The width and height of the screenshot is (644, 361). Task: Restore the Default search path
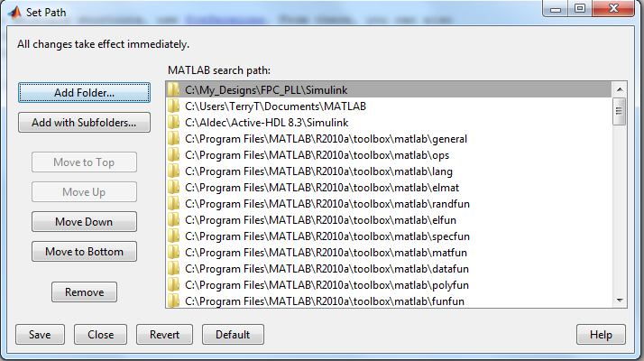233,335
